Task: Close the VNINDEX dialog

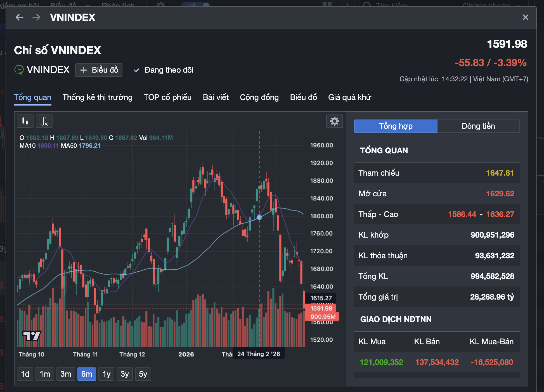Action: [x=525, y=17]
